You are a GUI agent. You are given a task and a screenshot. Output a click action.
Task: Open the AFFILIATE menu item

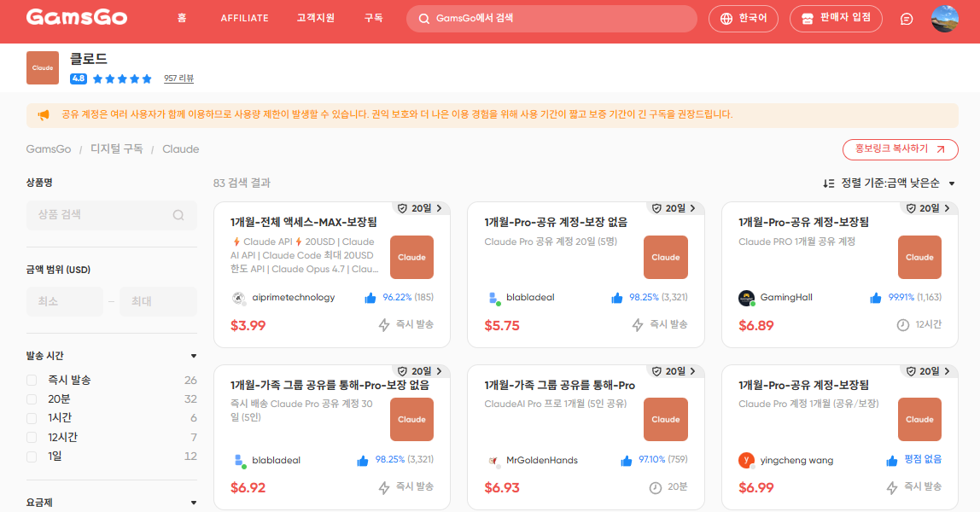click(244, 18)
